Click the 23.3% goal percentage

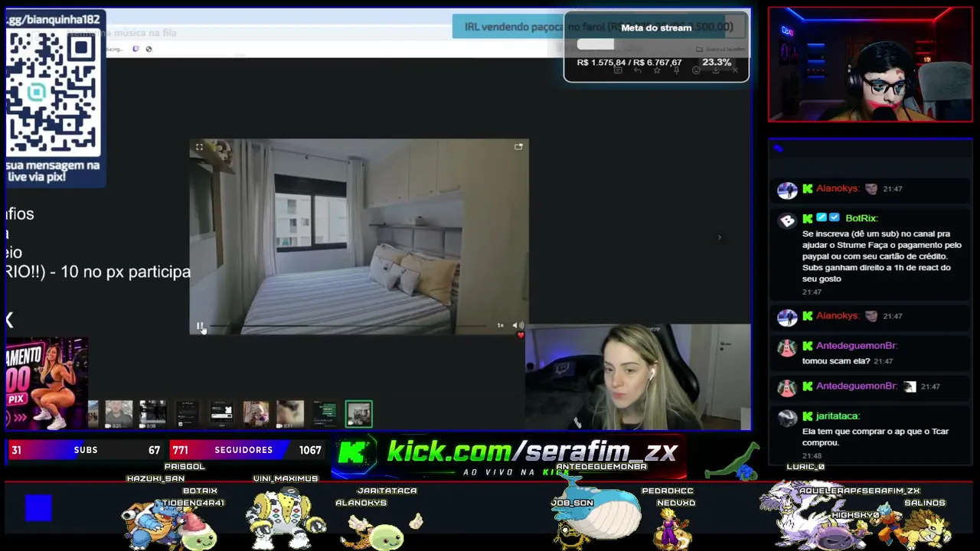[x=717, y=62]
